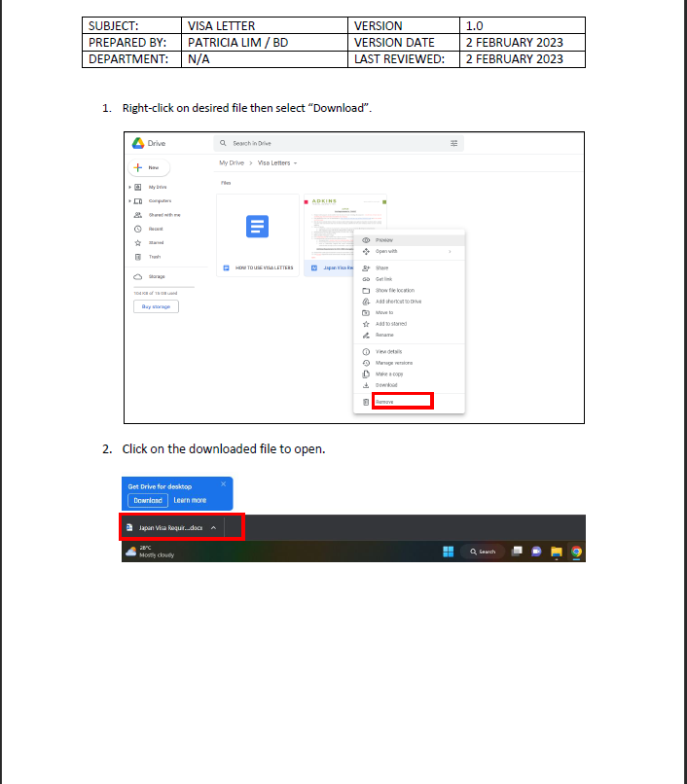
Task: Click the storage usage progress bar
Action: click(x=163, y=287)
